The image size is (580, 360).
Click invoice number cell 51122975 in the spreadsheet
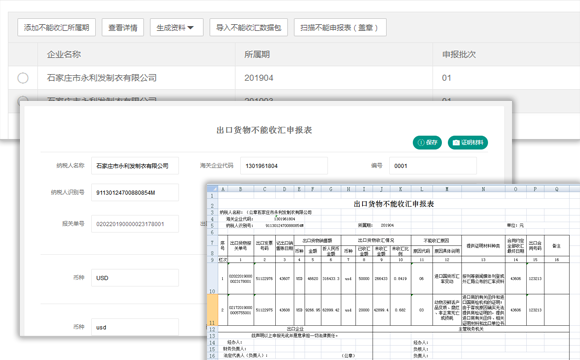pos(264,310)
